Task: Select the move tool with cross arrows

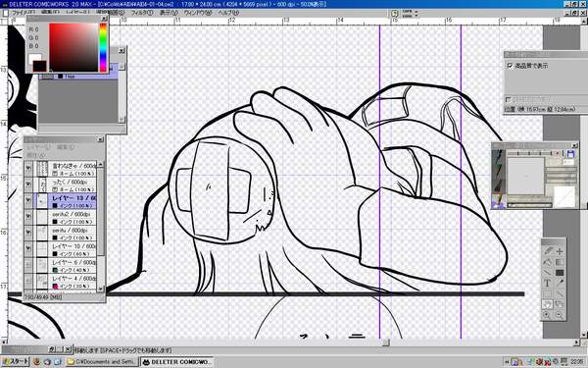Action: (560, 251)
